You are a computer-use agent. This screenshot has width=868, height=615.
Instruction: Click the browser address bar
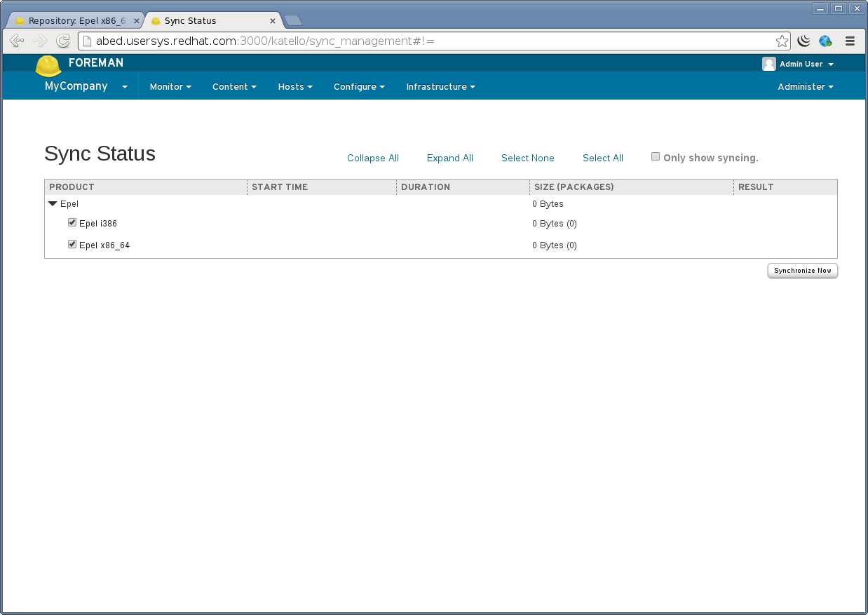pos(421,41)
